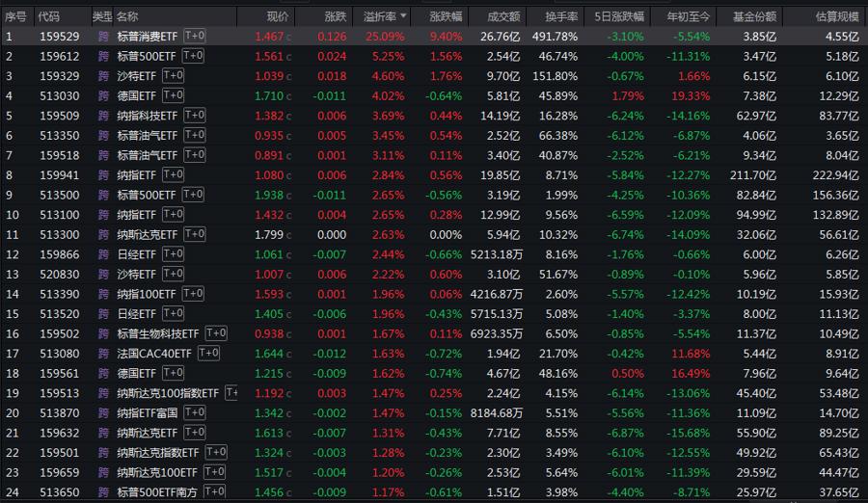Click the 跨 icon in row 159329

(103, 76)
